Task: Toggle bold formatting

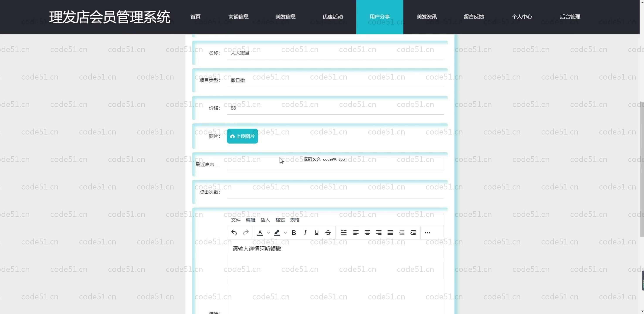Action: [294, 233]
